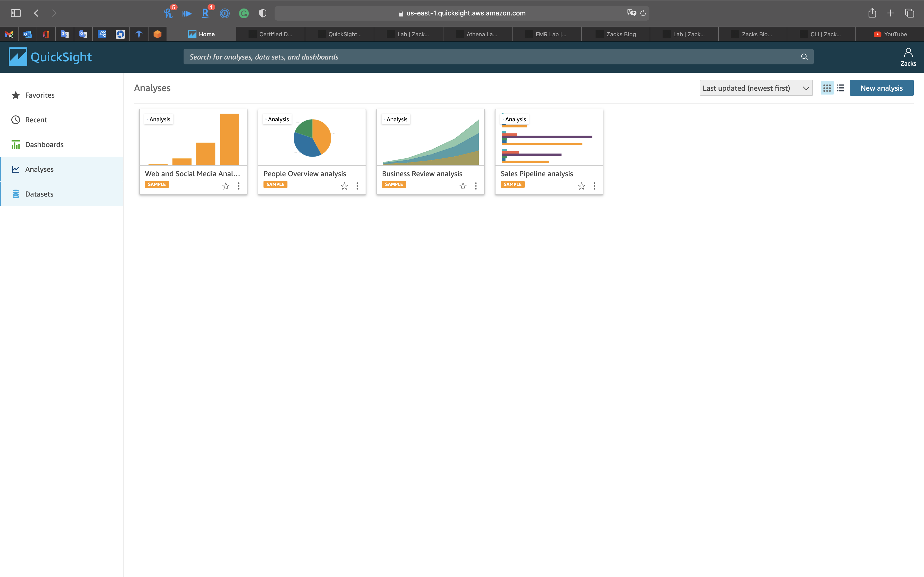Image resolution: width=924 pixels, height=577 pixels.
Task: Switch to grid view layout
Action: (827, 88)
